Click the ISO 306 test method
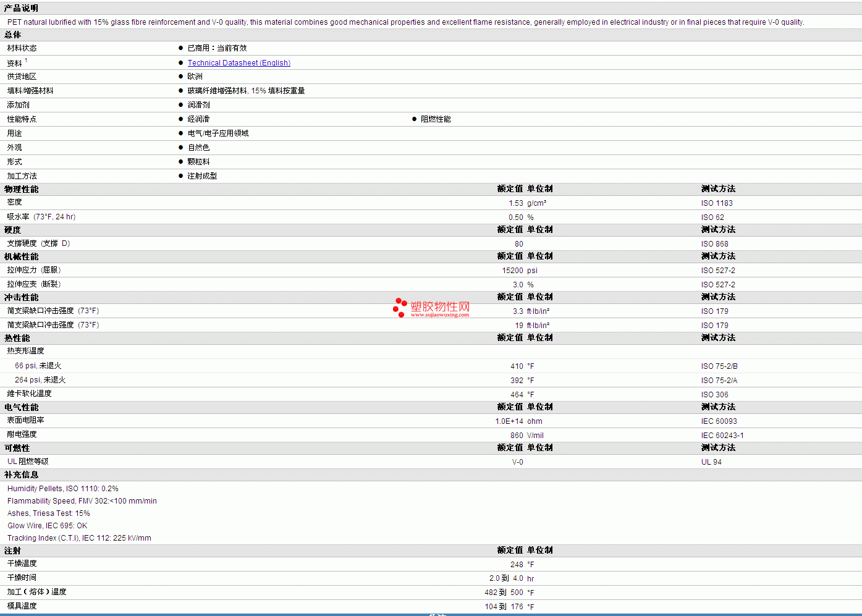Image resolution: width=862 pixels, height=616 pixels. pos(715,395)
